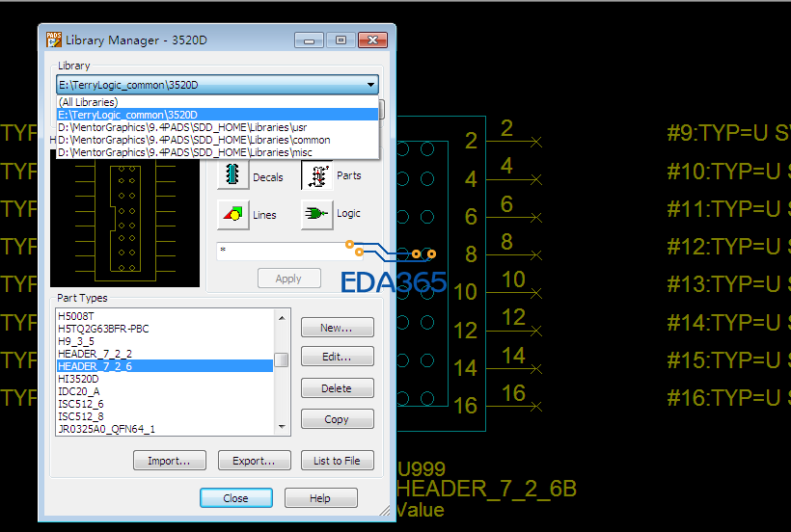Select H9_3_5 part type
This screenshot has height=532, width=791.
click(x=165, y=341)
